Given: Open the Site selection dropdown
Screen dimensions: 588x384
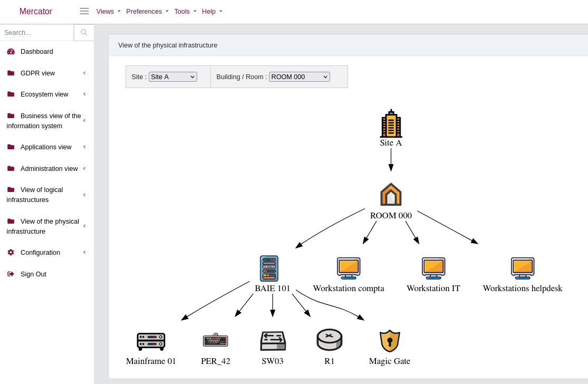Looking at the screenshot, I should click(172, 76).
